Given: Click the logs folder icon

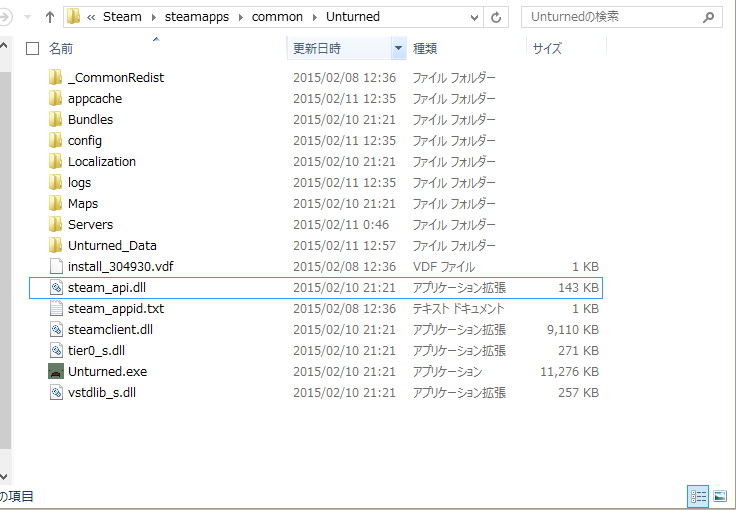Looking at the screenshot, I should 55,182.
